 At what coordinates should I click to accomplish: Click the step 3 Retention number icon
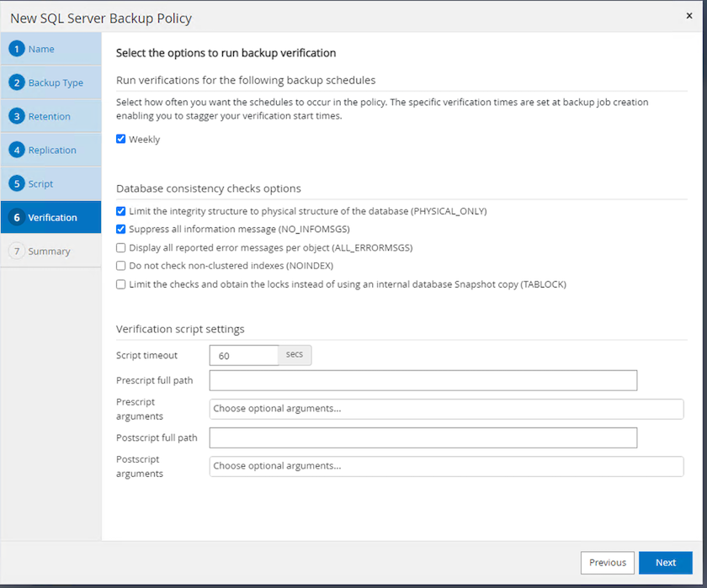[x=17, y=116]
